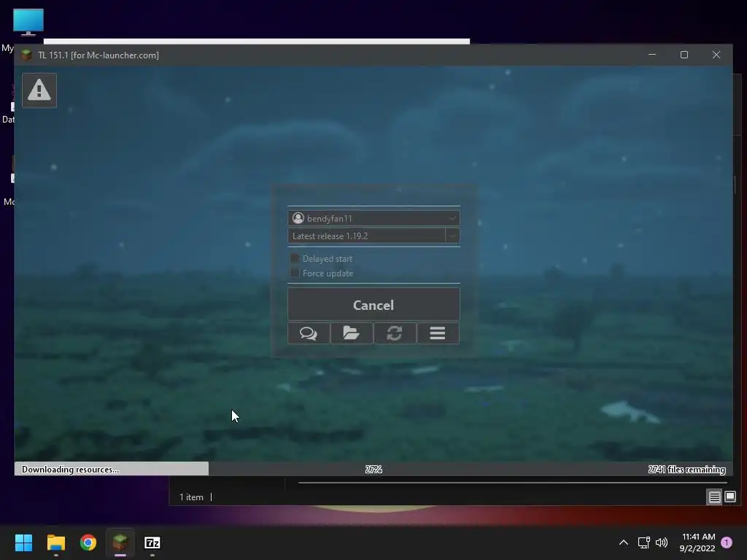Screen dimensions: 747x560
Task: Minimize the TL launcher window
Action: pyautogui.click(x=652, y=55)
